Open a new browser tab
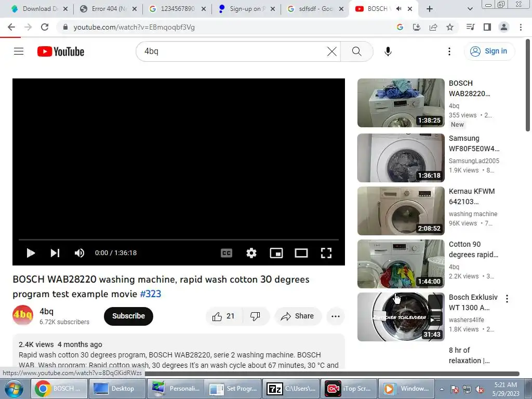This screenshot has width=532, height=399. pos(430,9)
